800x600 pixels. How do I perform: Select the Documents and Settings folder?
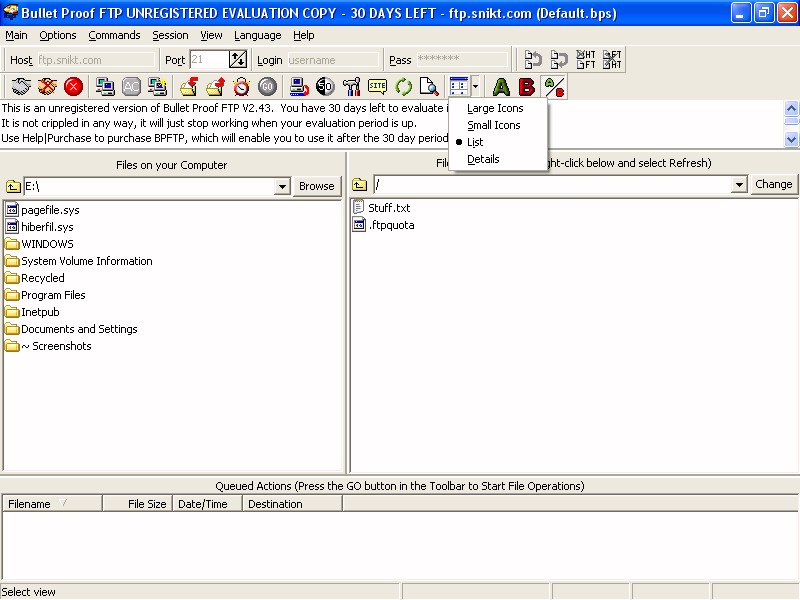click(71, 329)
